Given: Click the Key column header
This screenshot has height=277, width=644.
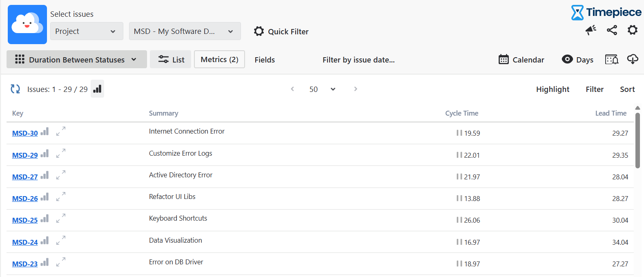Looking at the screenshot, I should click(x=18, y=113).
